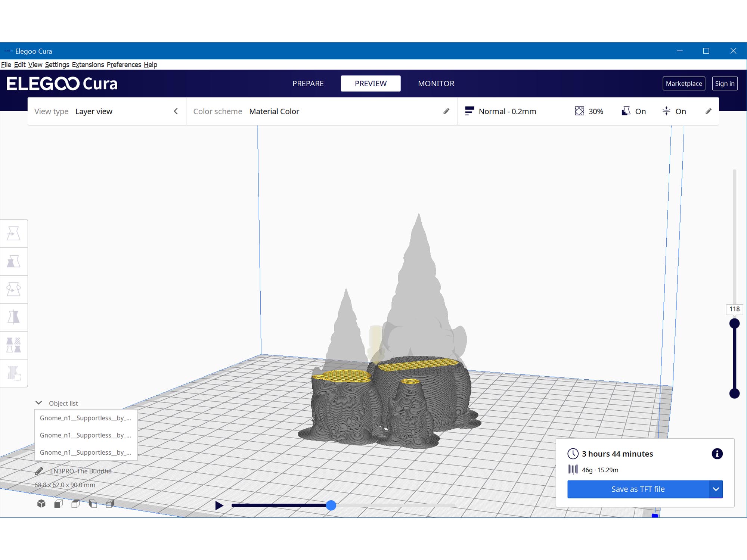This screenshot has width=747, height=560.
Task: Click the print info icon
Action: (717, 454)
